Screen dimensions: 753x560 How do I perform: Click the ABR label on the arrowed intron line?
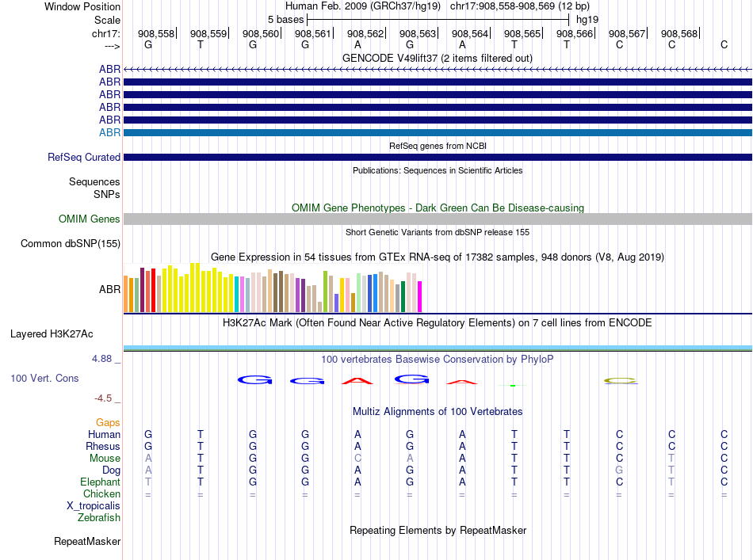[x=109, y=69]
